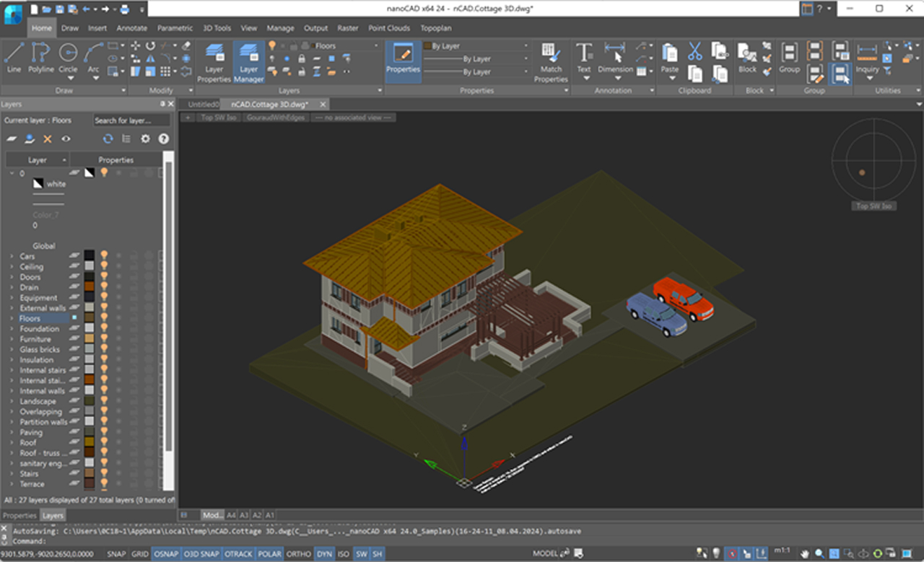This screenshot has width=924, height=562.
Task: Expand the Doors layer tree item
Action: (x=12, y=277)
